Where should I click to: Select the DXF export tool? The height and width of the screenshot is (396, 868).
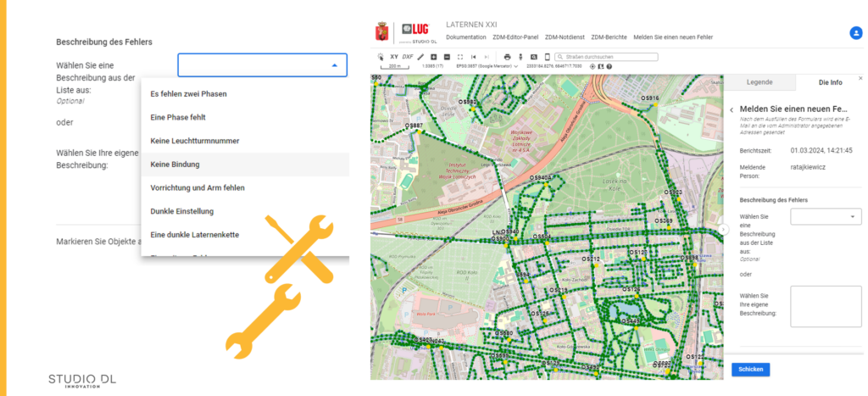tap(407, 57)
